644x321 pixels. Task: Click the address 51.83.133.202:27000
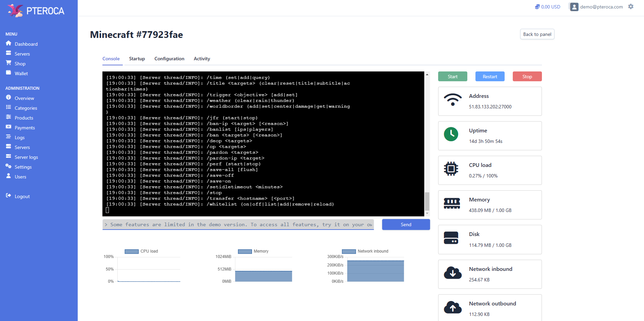(x=490, y=107)
